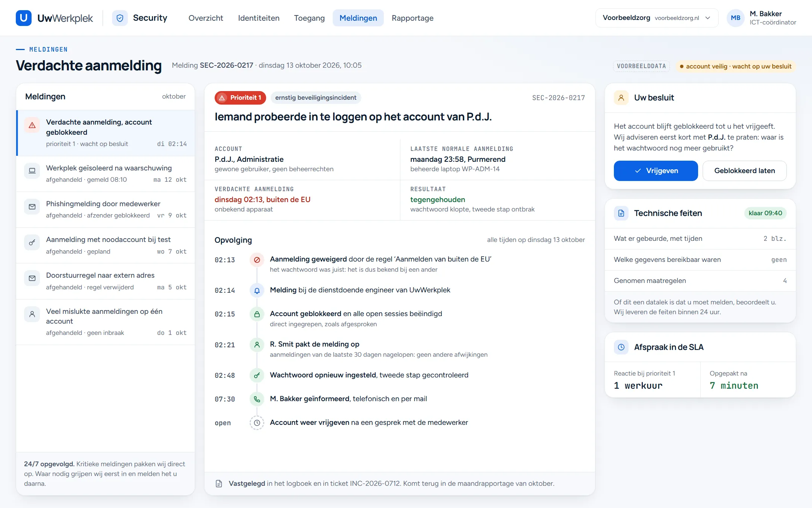Click the envelope icon beside Phishingmelding door medewerker

point(32,207)
